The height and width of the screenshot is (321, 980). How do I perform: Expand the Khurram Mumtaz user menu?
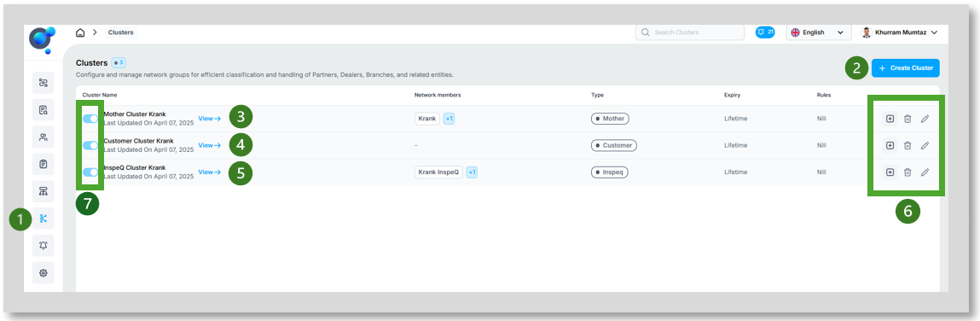click(x=899, y=32)
